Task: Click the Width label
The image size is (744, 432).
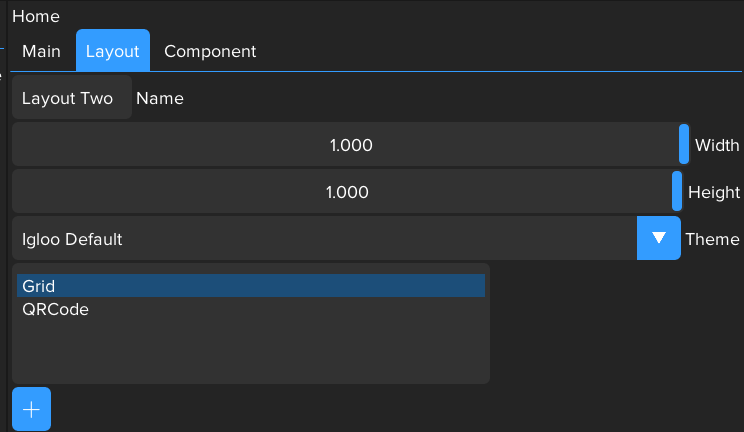Action: 717,145
